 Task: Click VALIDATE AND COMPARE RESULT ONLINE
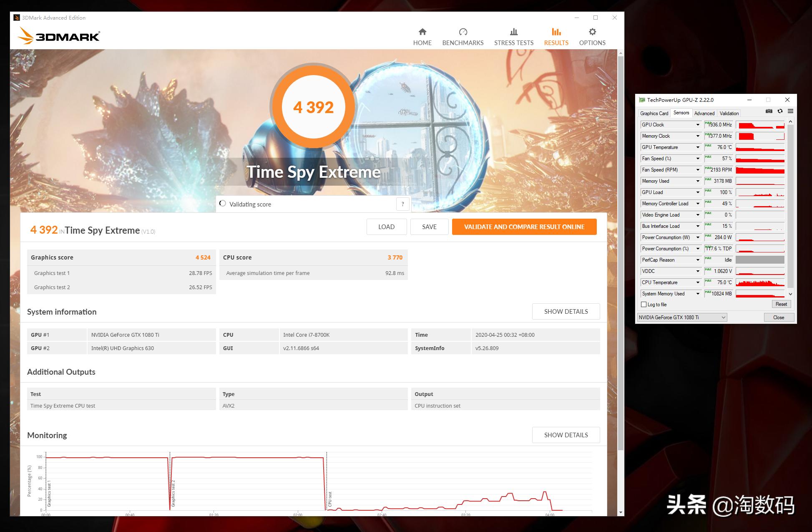tap(524, 227)
